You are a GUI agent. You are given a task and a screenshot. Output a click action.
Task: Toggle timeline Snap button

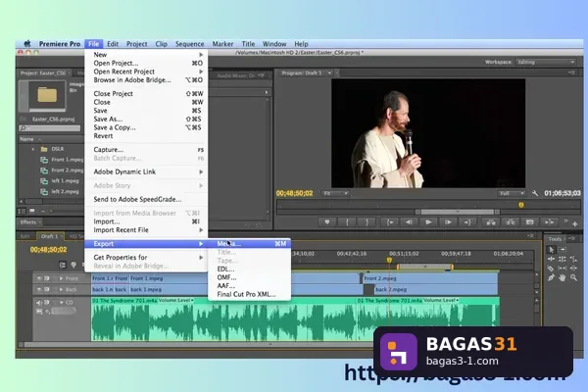pos(63,266)
